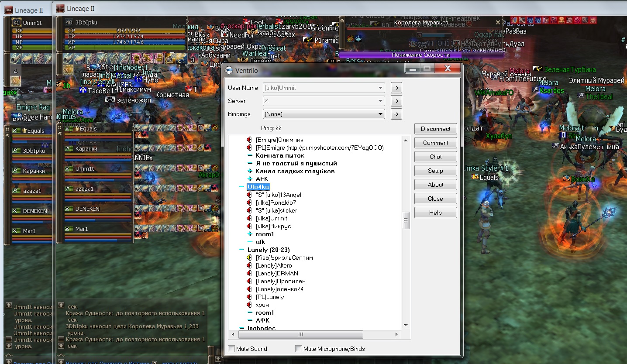Enable the Mute Microphone/Binds checkbox
This screenshot has height=364, width=627.
tap(299, 349)
